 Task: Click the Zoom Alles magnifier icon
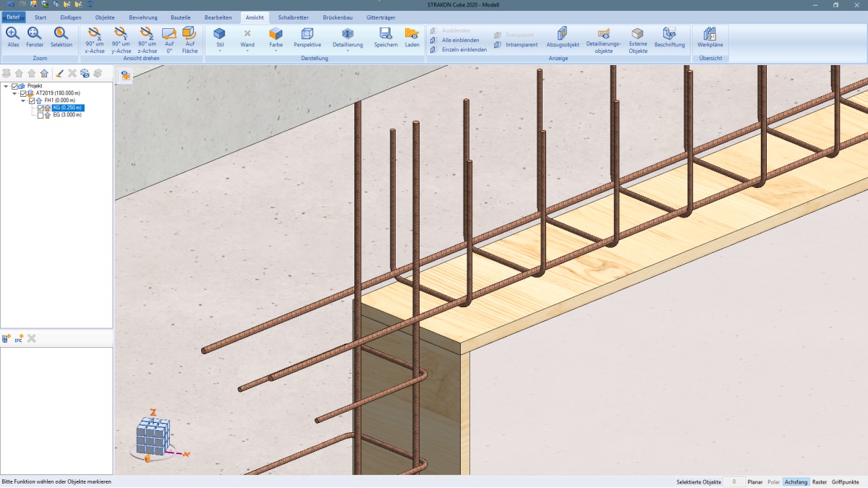pos(13,33)
